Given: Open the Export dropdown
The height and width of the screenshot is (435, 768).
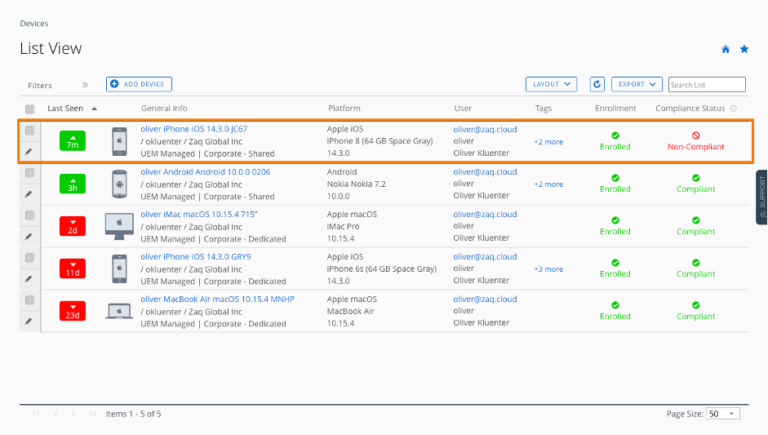Looking at the screenshot, I should 637,84.
